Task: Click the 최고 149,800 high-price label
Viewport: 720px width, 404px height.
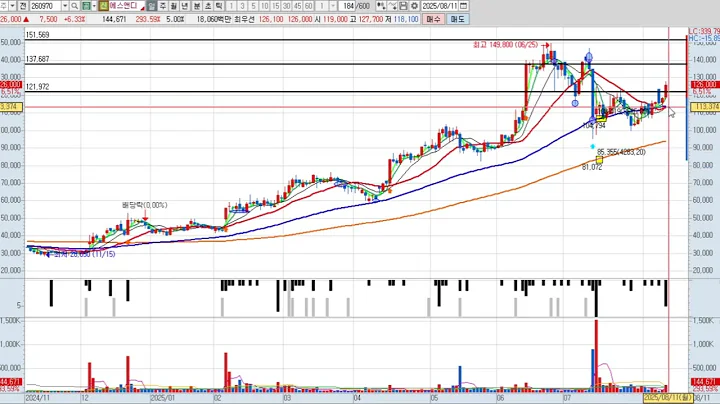Action: (506, 45)
